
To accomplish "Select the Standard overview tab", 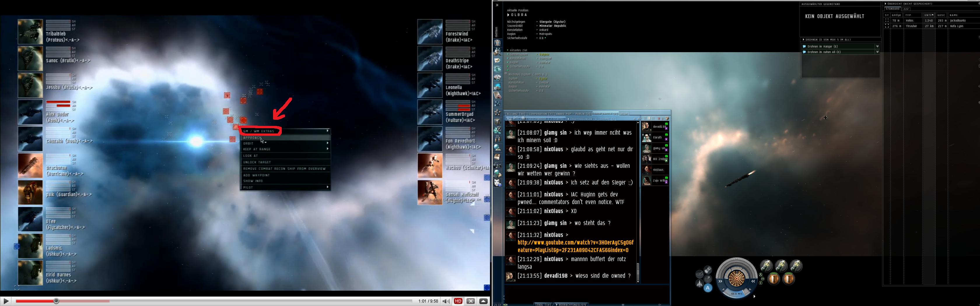I will [892, 9].
